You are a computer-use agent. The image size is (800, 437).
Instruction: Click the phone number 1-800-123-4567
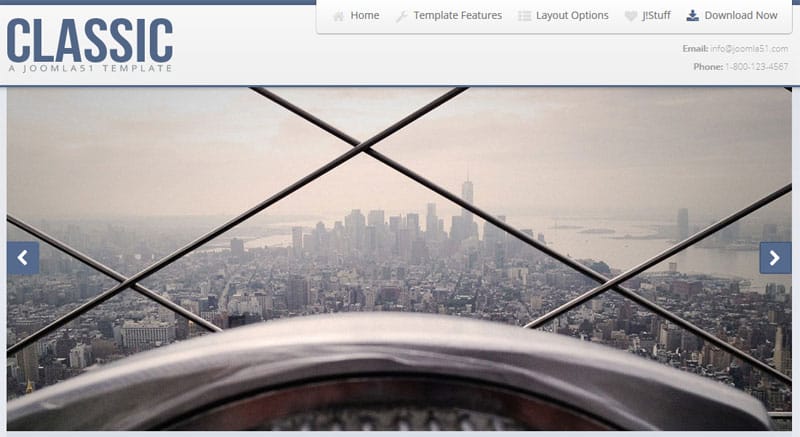(x=759, y=67)
